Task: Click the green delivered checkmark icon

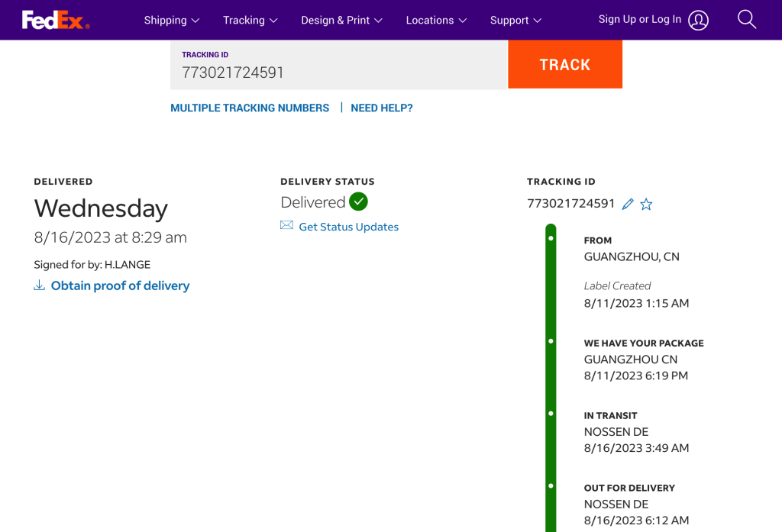Action: (358, 202)
